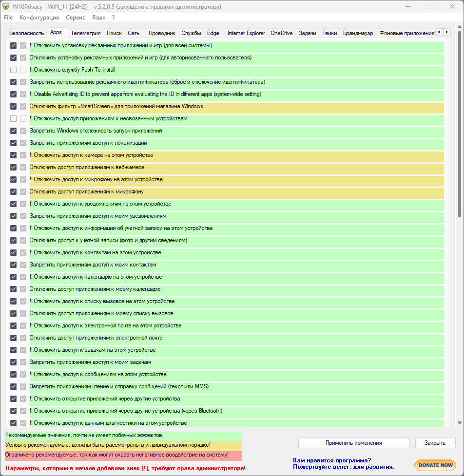Switch to the Твики tab
464x476 pixels.
(329, 33)
